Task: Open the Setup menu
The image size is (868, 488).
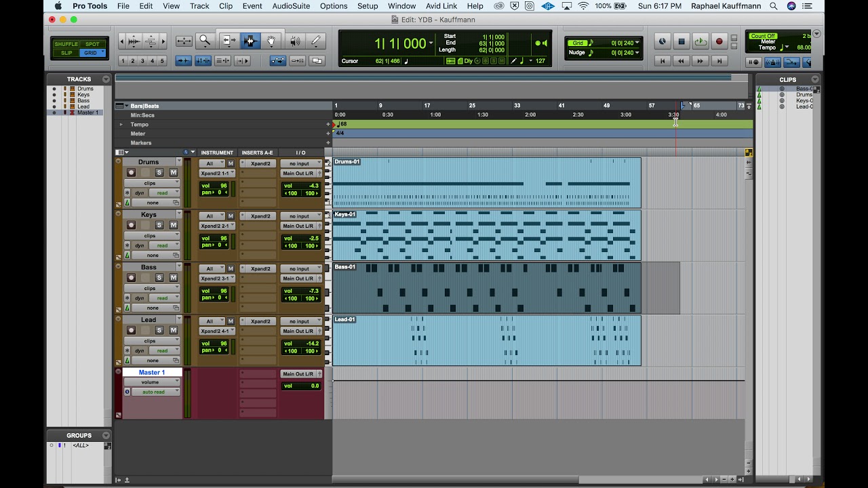Action: pos(368,6)
